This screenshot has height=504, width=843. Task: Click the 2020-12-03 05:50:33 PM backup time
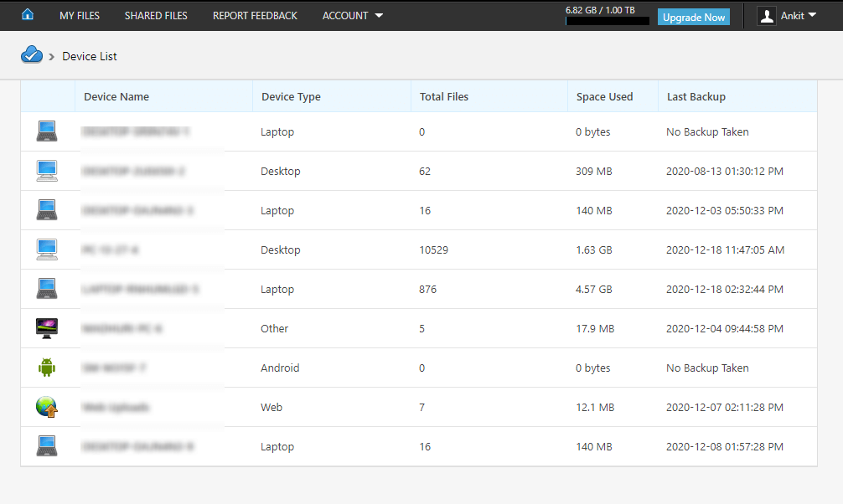point(725,210)
